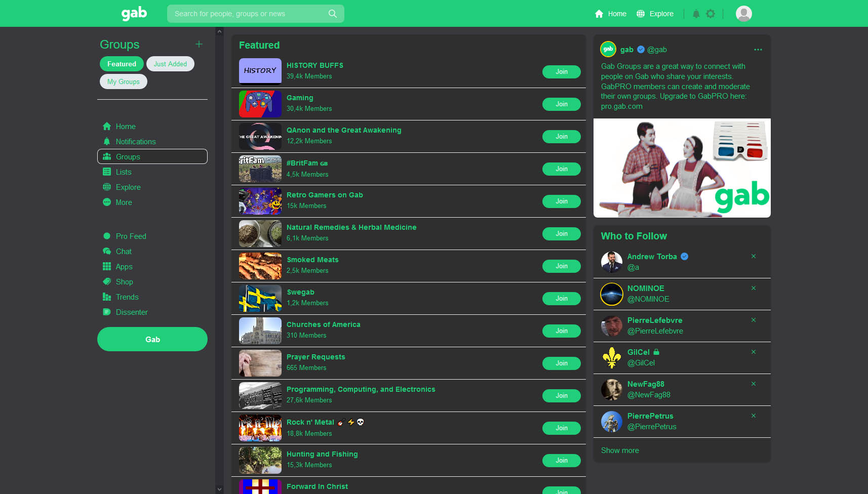Open the Gaming group controller thumbnail
Screen dimensions: 868x494
point(260,104)
